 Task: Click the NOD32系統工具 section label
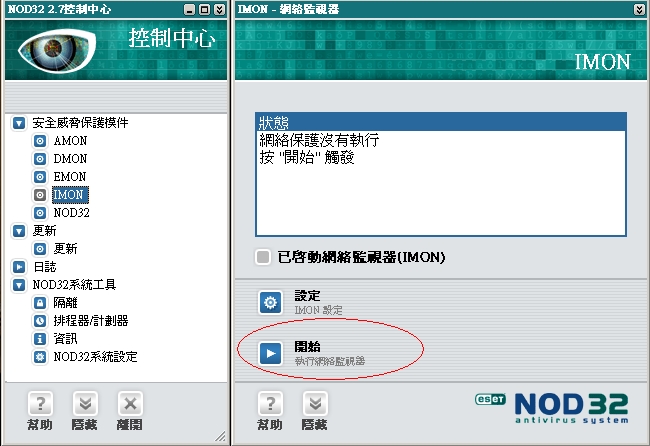[x=75, y=285]
